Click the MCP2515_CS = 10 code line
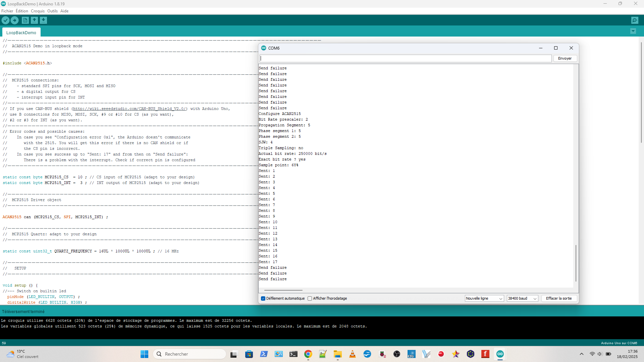Screen dimensions: 644x362 (x=99, y=177)
